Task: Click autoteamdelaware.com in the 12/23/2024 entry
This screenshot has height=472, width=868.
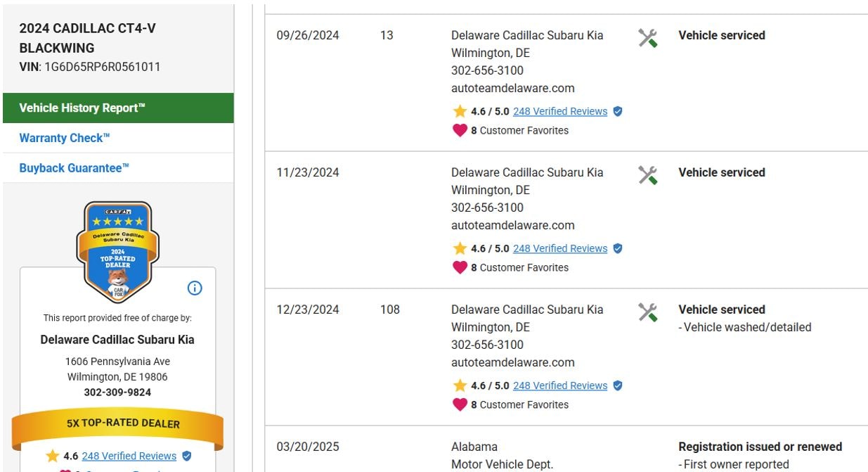Action: (512, 362)
